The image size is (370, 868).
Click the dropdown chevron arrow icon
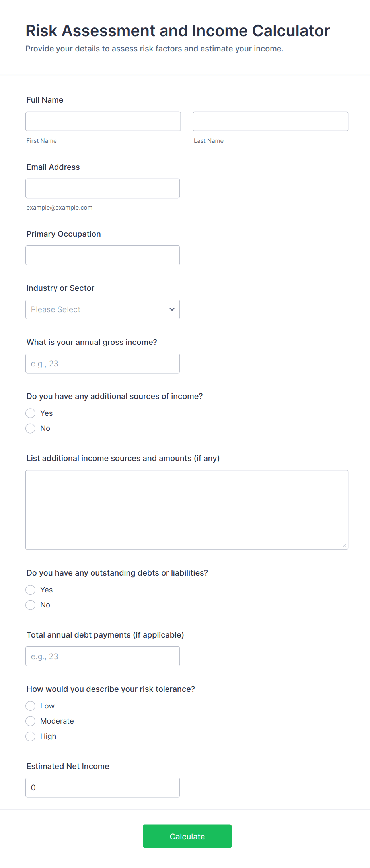coord(172,309)
